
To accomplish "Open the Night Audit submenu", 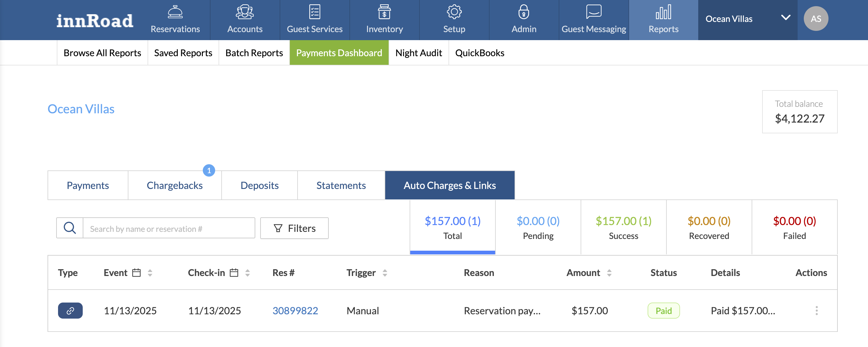I will pyautogui.click(x=418, y=53).
